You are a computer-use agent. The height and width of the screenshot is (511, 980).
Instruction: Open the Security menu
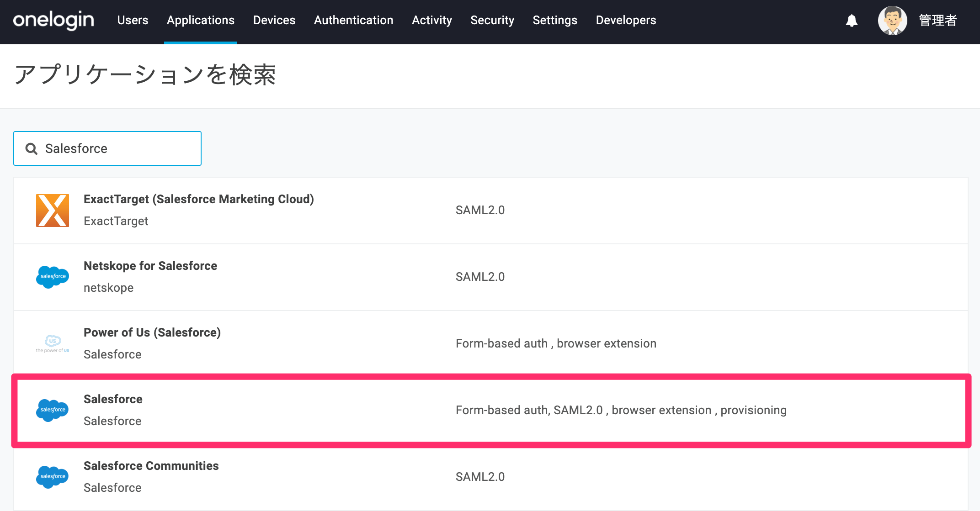[x=492, y=20]
